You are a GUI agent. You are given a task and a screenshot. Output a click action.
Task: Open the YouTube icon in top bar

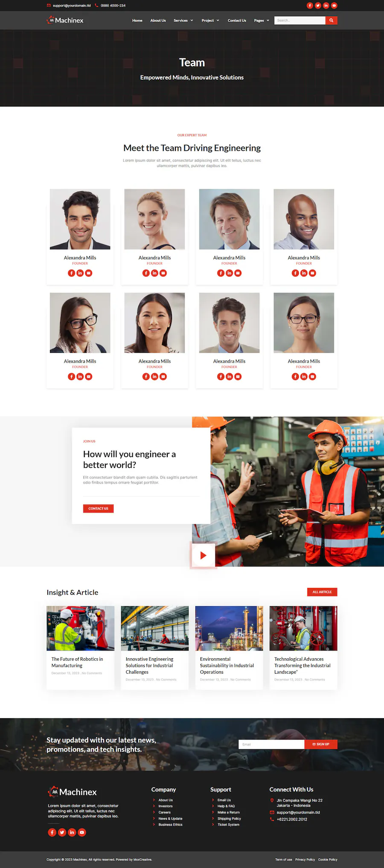click(334, 6)
